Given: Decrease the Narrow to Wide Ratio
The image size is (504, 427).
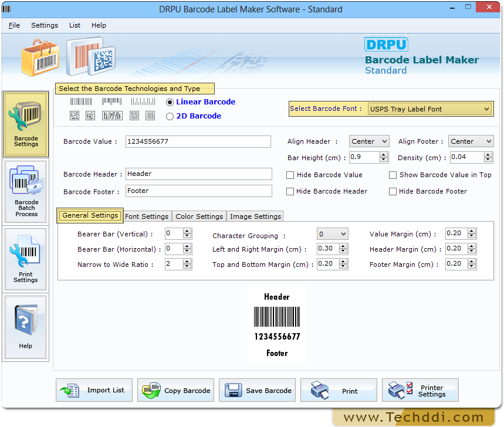Looking at the screenshot, I should pyautogui.click(x=187, y=267).
